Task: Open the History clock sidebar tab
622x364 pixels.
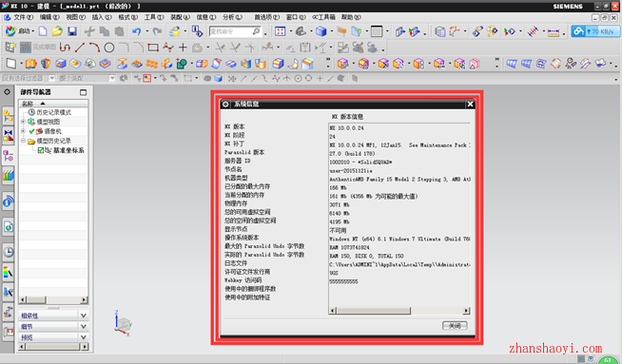Action: [x=8, y=252]
